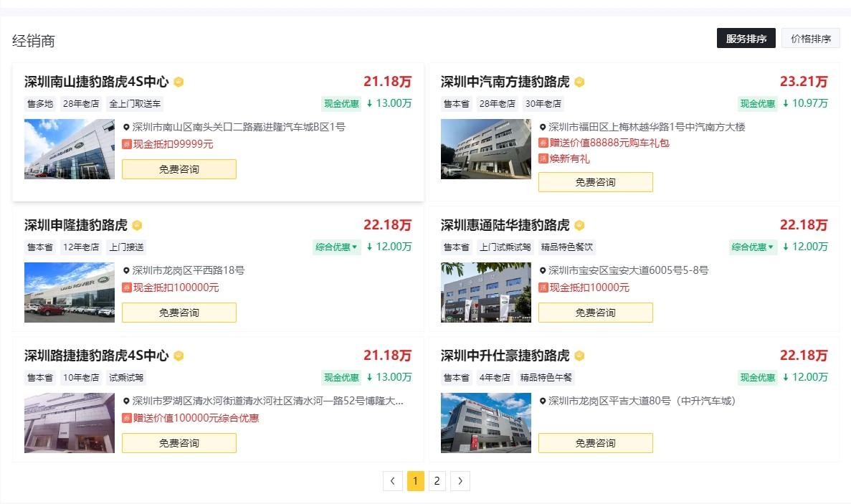Select 服务排序 sorting tab
Screen dimensions: 851x504
(x=746, y=39)
